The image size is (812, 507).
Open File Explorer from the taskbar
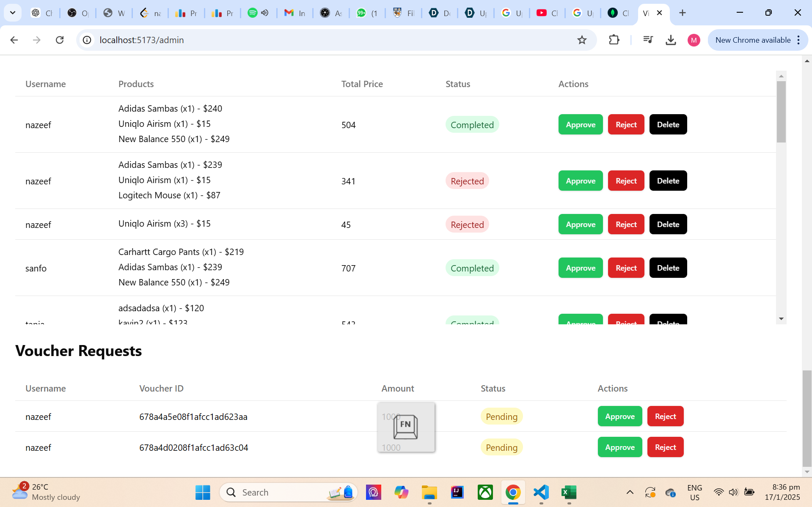(x=429, y=492)
